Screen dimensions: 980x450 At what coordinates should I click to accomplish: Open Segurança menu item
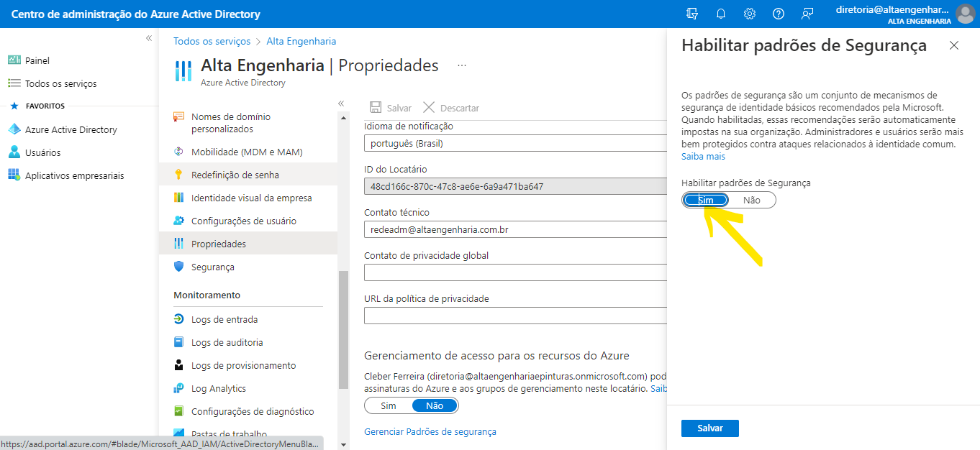point(248,267)
